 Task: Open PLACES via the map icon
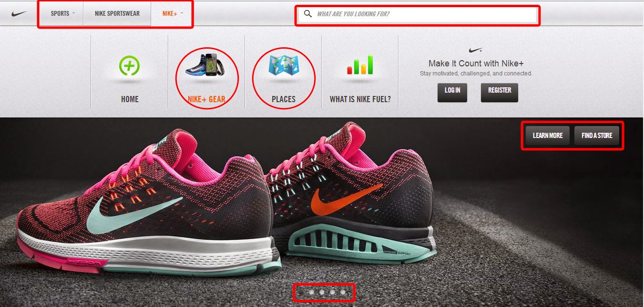pyautogui.click(x=284, y=65)
